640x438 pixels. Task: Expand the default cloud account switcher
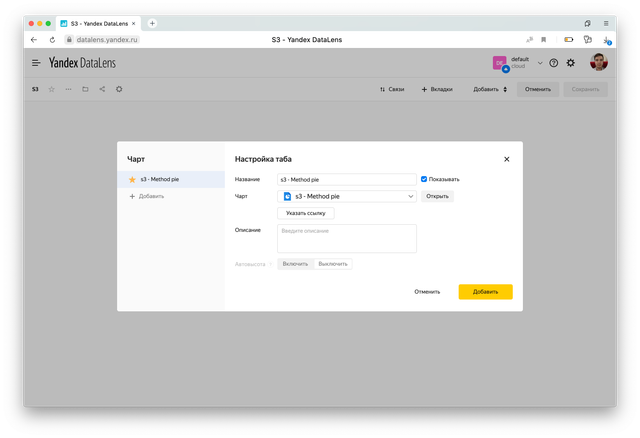point(540,62)
